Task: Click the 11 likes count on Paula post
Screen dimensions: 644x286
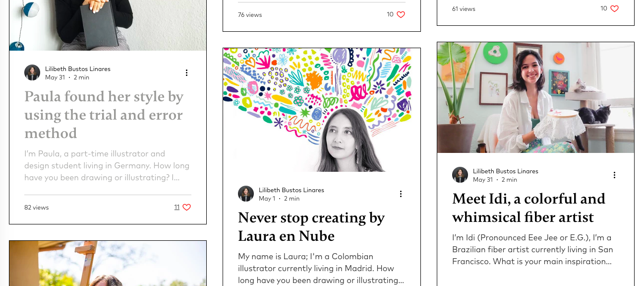Action: [x=177, y=208]
